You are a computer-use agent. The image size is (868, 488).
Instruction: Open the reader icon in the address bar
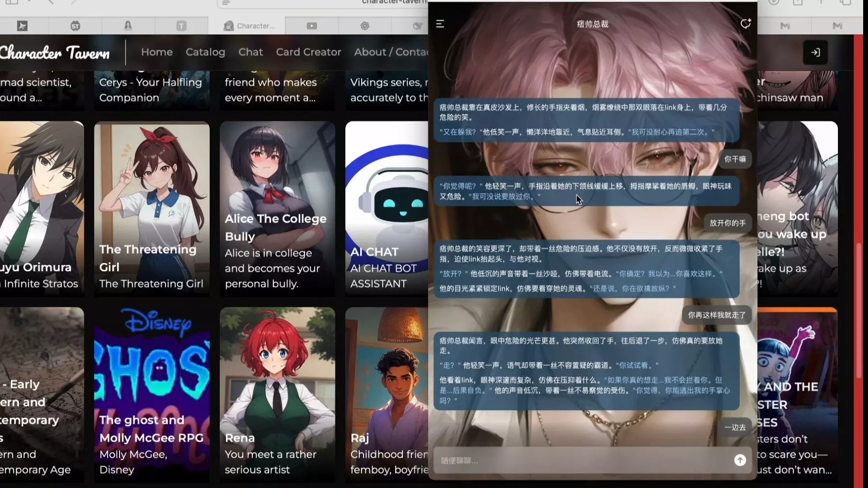click(226, 2)
